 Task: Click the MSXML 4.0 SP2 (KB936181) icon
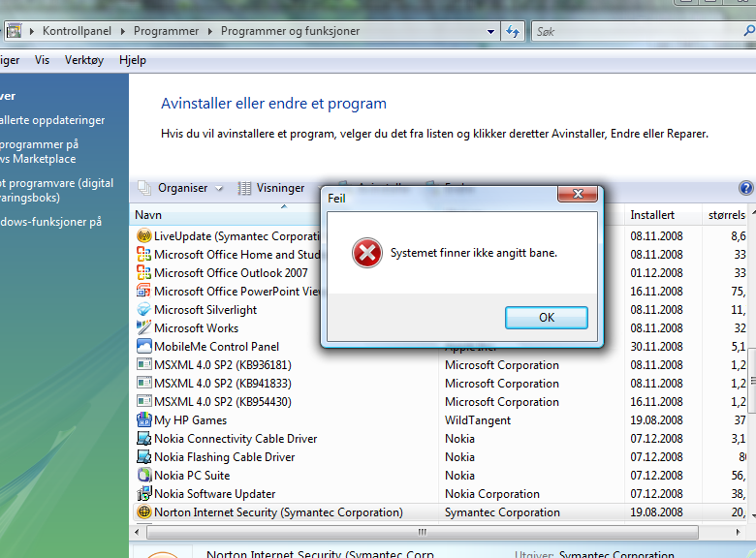[x=143, y=364]
